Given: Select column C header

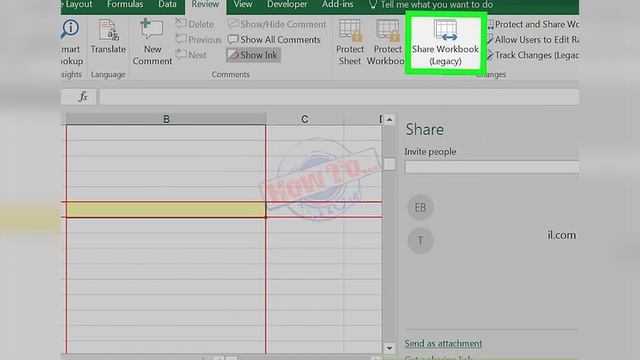Looking at the screenshot, I should tap(304, 119).
